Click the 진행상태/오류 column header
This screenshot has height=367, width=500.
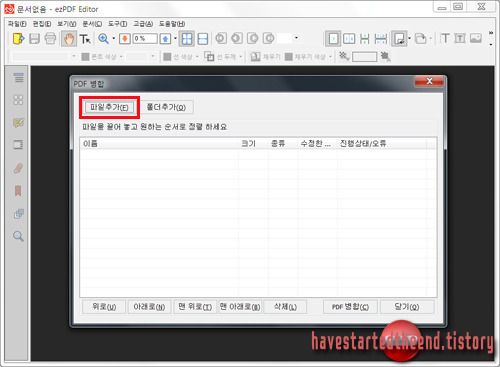click(382, 144)
